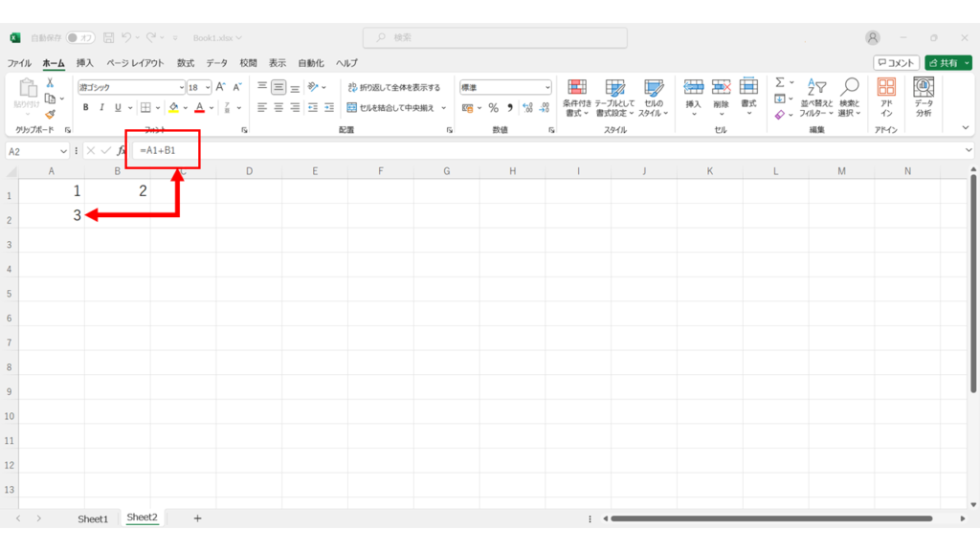Viewport: 980px width, 551px height.
Task: Click the Insert Function fx icon
Action: point(121,150)
